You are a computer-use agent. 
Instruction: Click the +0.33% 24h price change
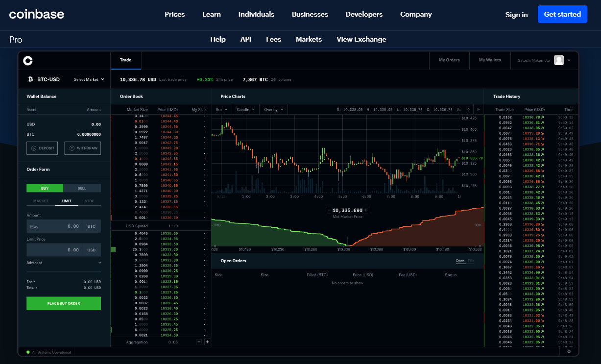tap(205, 79)
